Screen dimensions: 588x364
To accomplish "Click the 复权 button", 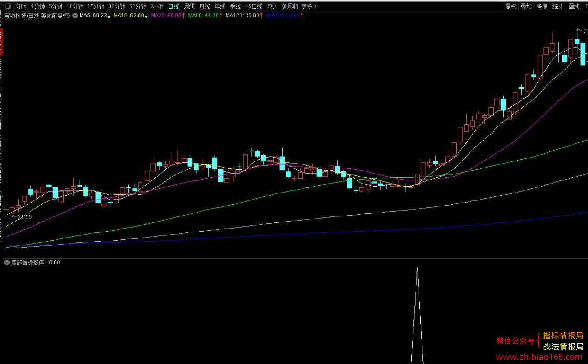I will click(x=510, y=6).
